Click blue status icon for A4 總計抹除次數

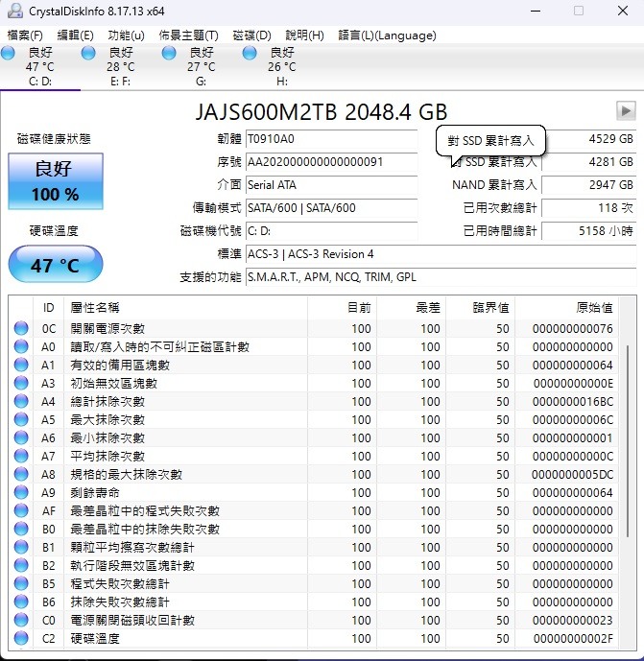(21, 401)
